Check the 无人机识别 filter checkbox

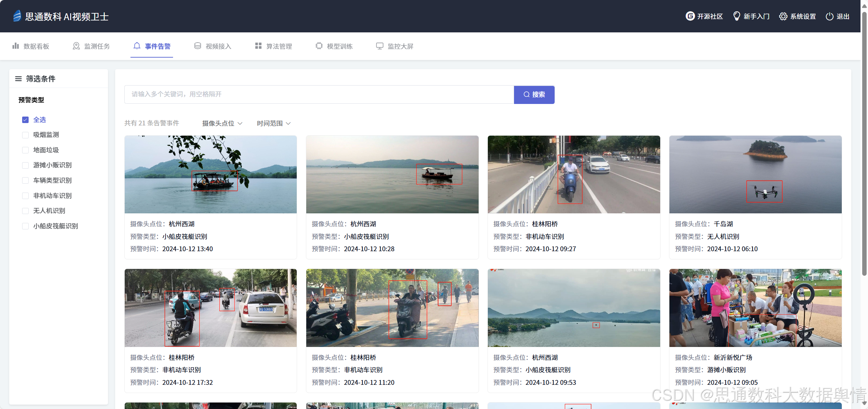25,211
